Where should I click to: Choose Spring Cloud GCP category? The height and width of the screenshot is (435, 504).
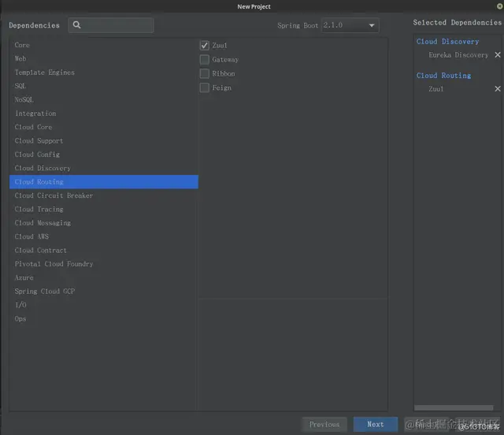pyautogui.click(x=103, y=291)
